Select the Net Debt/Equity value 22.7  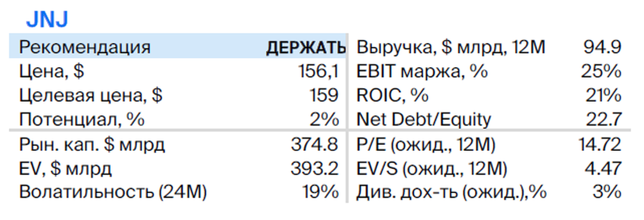click(x=602, y=119)
